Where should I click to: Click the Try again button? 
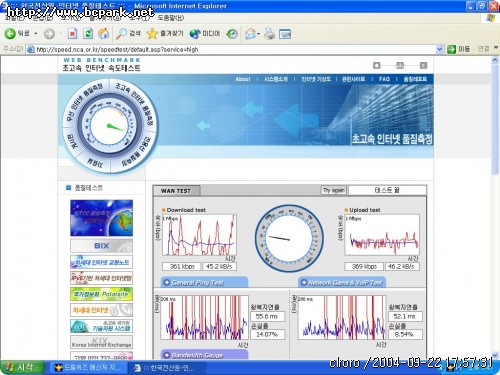pos(334,190)
